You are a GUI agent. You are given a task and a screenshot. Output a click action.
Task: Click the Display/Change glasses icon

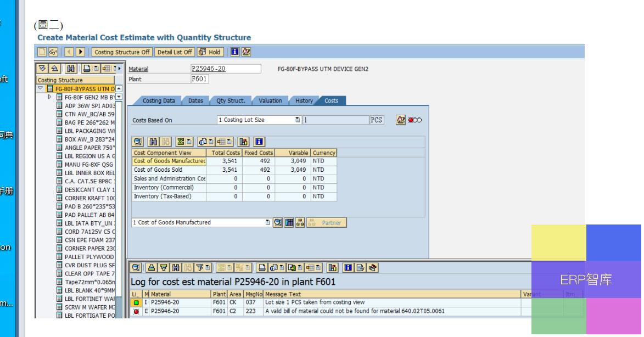(x=53, y=52)
